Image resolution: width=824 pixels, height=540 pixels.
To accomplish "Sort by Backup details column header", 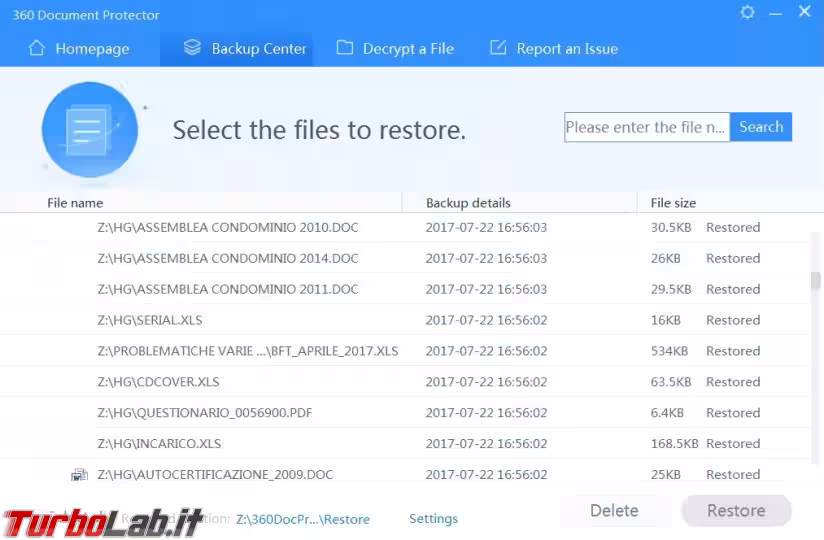I will click(468, 203).
